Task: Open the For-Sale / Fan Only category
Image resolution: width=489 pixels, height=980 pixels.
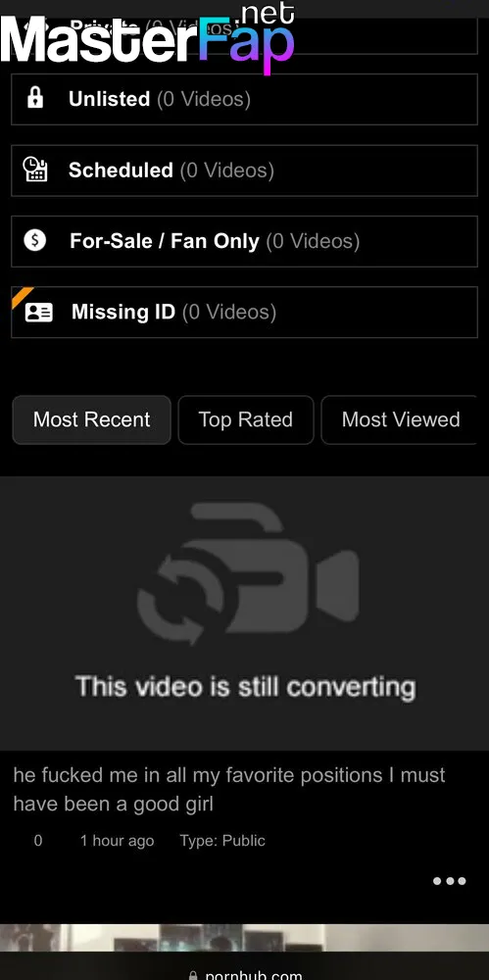Action: pos(245,241)
